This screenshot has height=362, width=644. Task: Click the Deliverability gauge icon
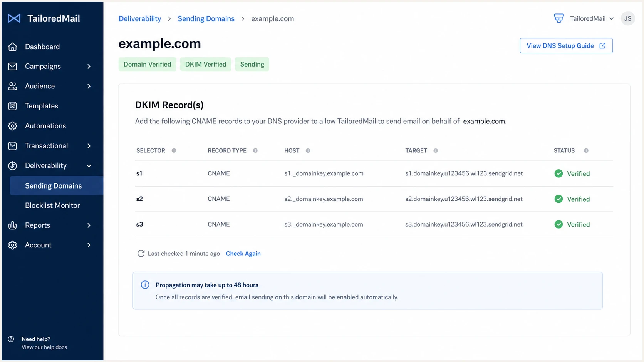(x=13, y=166)
